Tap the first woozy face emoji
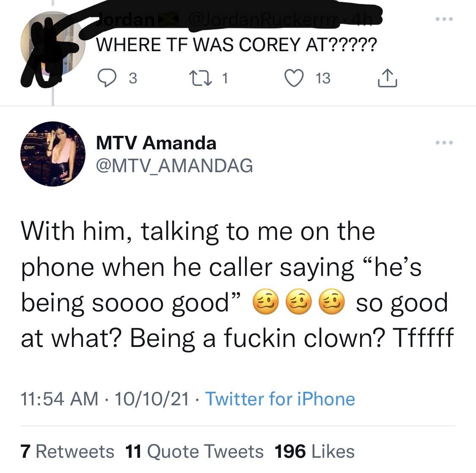The height and width of the screenshot is (473, 476). 265,303
